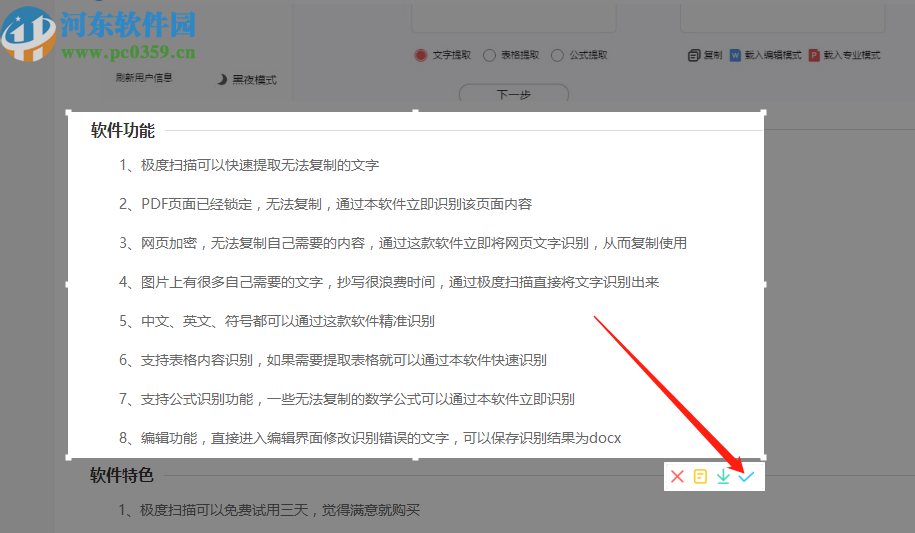The height and width of the screenshot is (533, 915).
Task: Click the right-middle selection resize handle
Action: pos(764,284)
